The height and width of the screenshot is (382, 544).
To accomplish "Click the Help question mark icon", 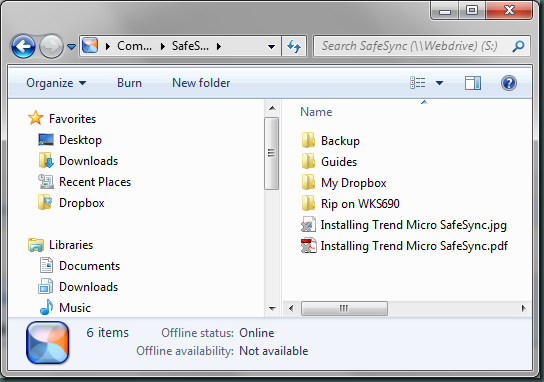I will point(509,83).
